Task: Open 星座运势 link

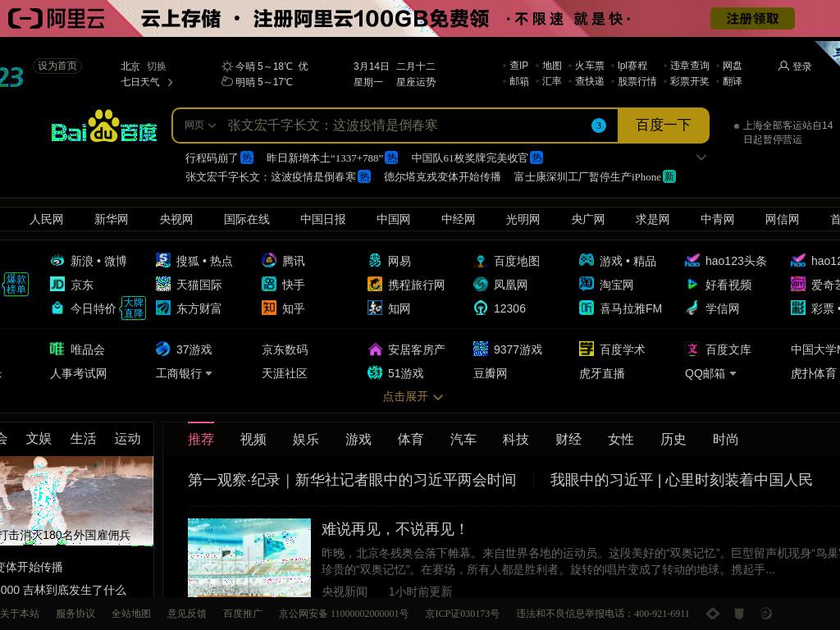Action: click(x=416, y=82)
